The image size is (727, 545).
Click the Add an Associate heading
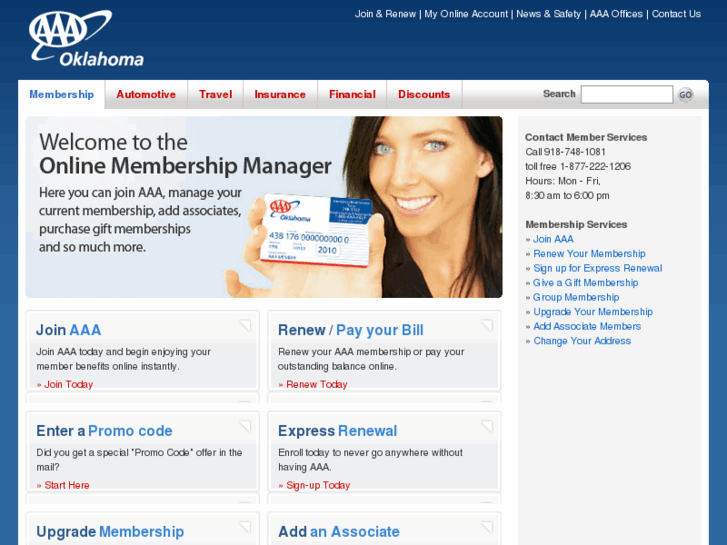(x=338, y=532)
